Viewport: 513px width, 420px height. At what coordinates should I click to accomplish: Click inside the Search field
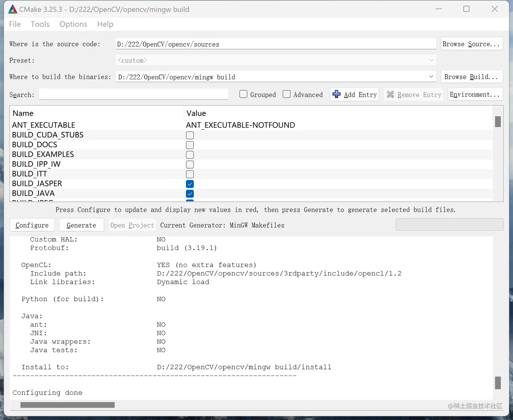coord(133,94)
